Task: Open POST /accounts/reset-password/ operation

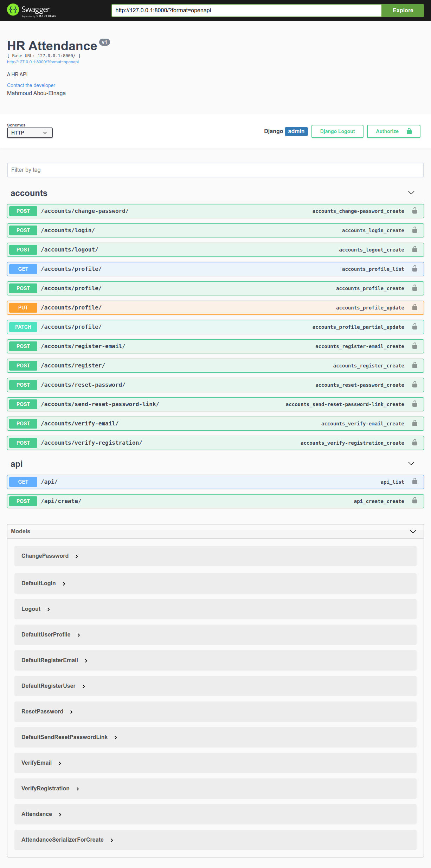Action: click(215, 385)
